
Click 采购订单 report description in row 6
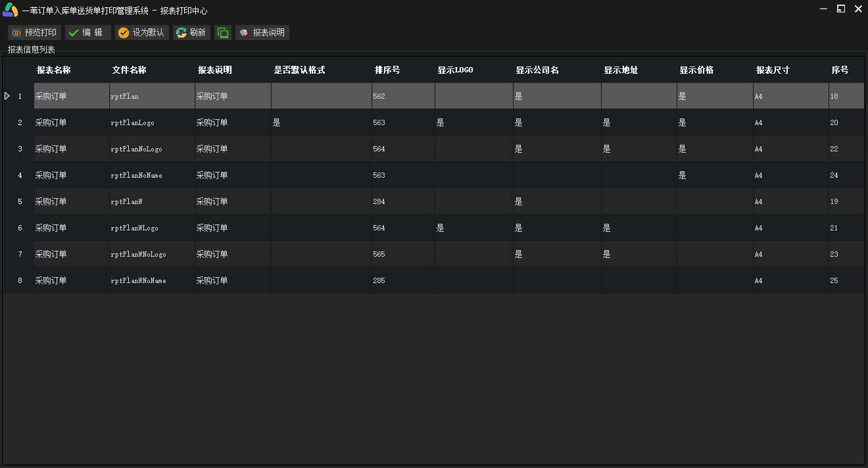233,228
